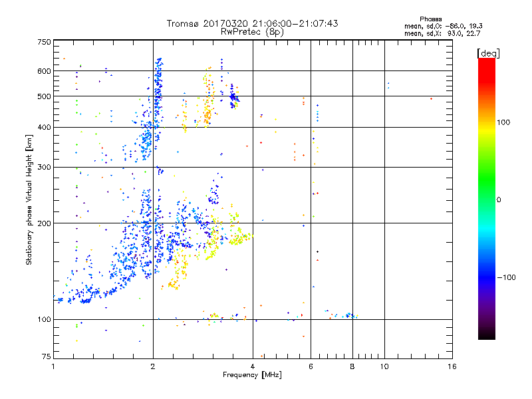Click the y-axis tick label '400'
Viewport: 532px width, 399px height.
[x=44, y=128]
